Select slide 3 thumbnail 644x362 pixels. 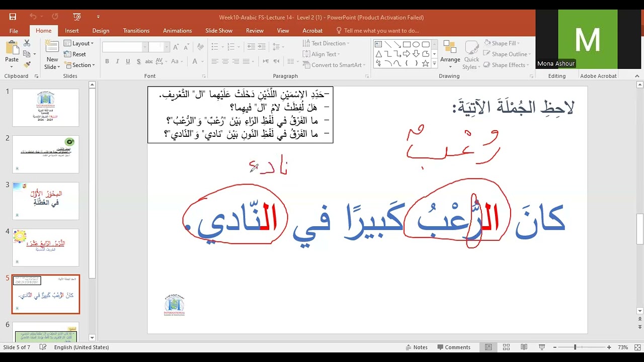point(46,201)
